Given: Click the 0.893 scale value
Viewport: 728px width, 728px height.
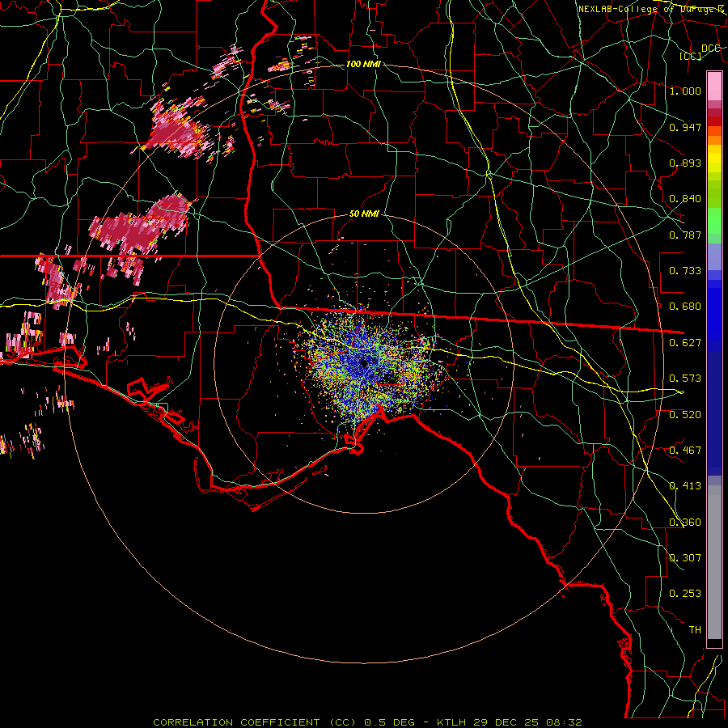Looking at the screenshot, I should click(685, 163).
